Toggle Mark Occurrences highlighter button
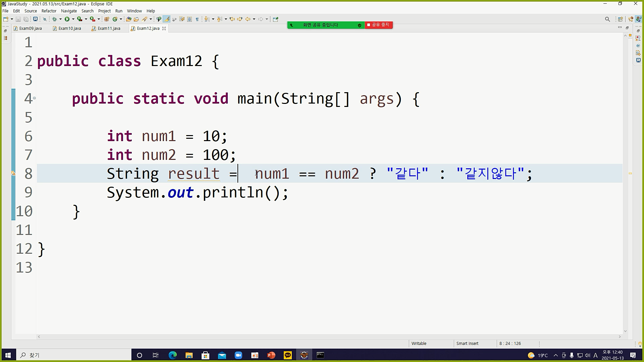The width and height of the screenshot is (644, 362). (167, 19)
